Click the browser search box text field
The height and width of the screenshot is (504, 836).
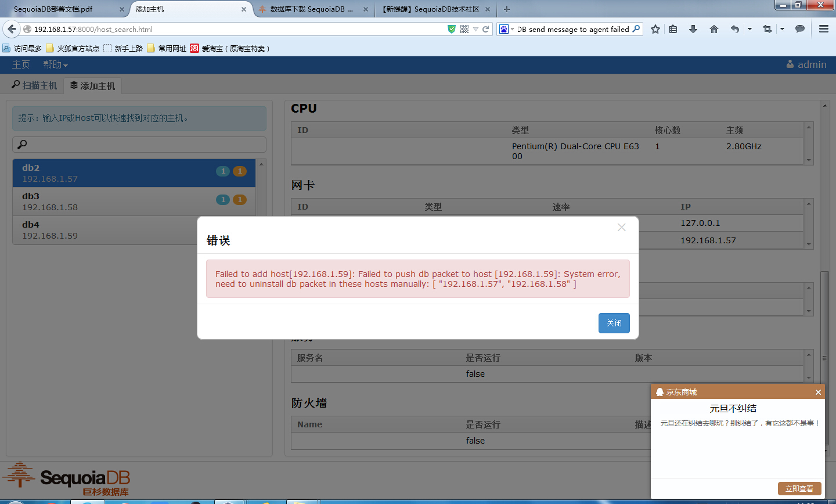(x=572, y=29)
